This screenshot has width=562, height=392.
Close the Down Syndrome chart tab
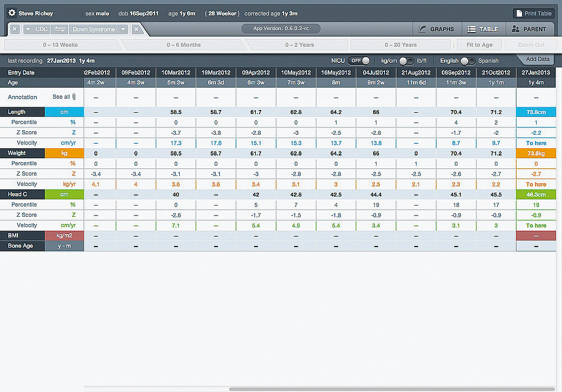tap(136, 29)
